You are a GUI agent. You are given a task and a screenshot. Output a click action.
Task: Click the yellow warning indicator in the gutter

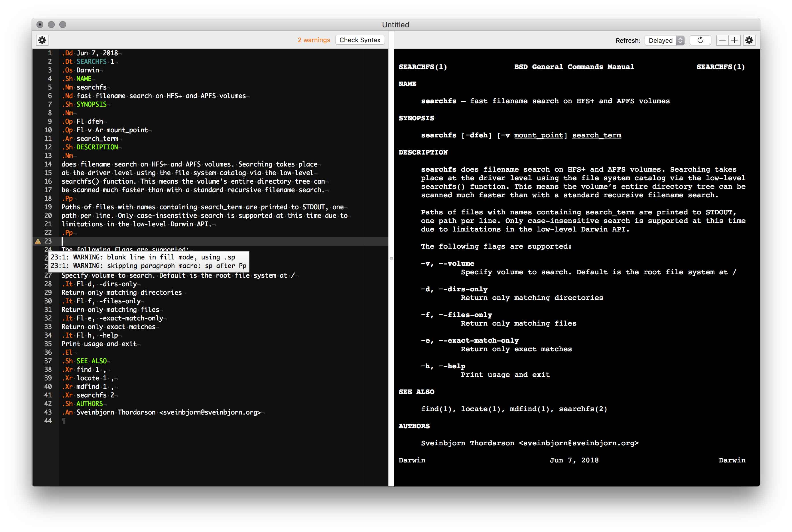pos(37,241)
